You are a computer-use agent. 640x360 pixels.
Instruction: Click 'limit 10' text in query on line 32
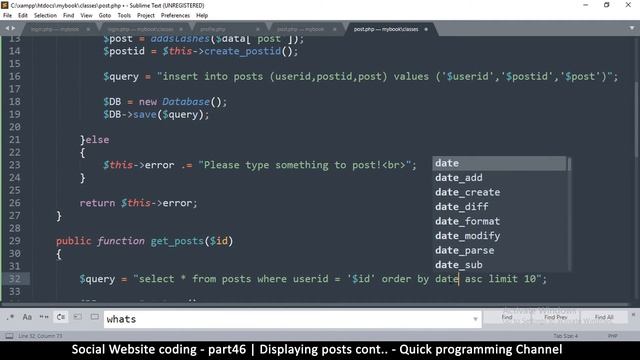coord(512,279)
